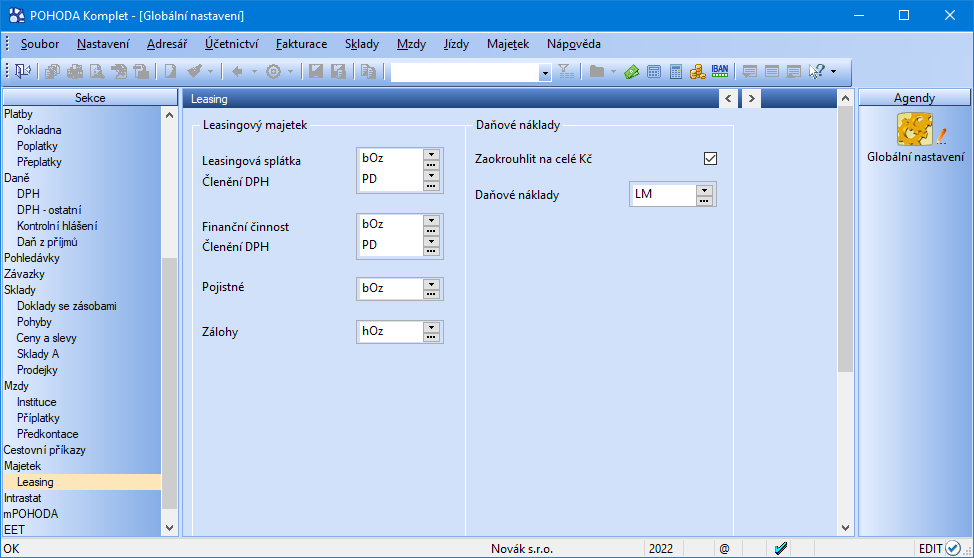Click the back arrow toolbar icon
This screenshot has width=974, height=558.
coord(237,71)
